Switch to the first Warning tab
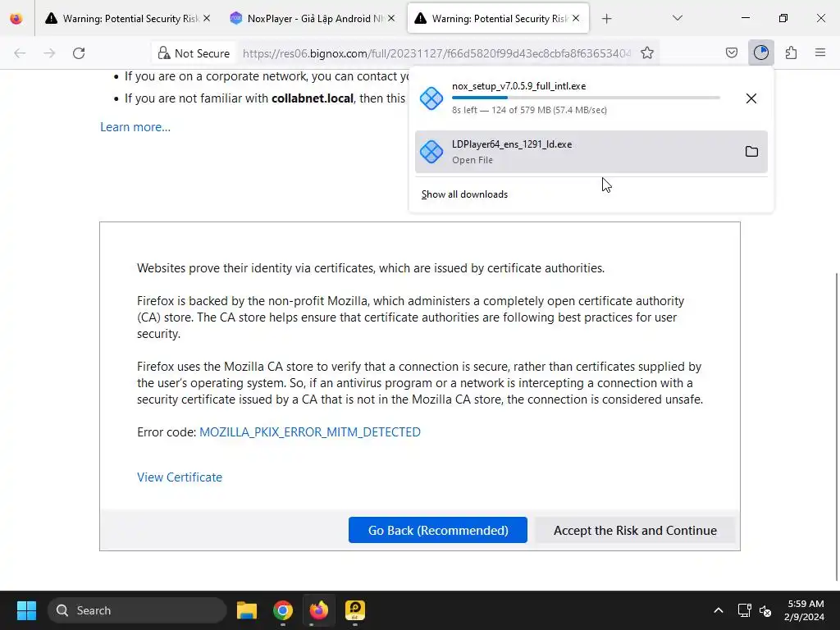The width and height of the screenshot is (840, 630). (x=129, y=19)
